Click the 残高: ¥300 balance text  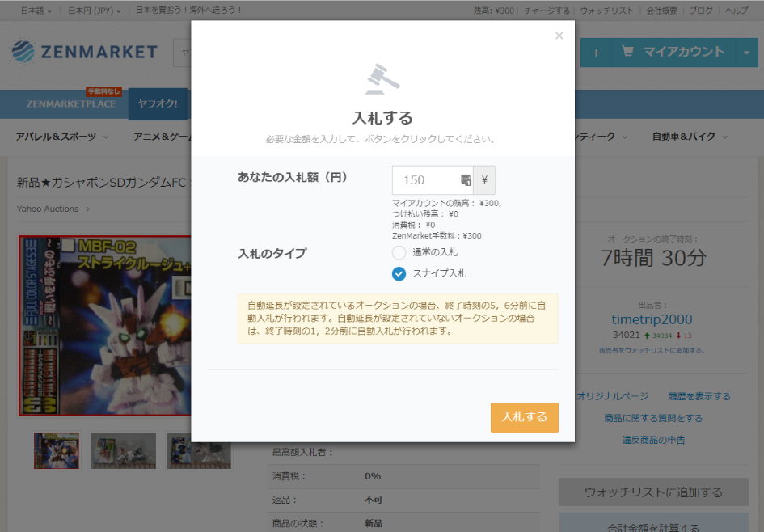pyautogui.click(x=494, y=11)
